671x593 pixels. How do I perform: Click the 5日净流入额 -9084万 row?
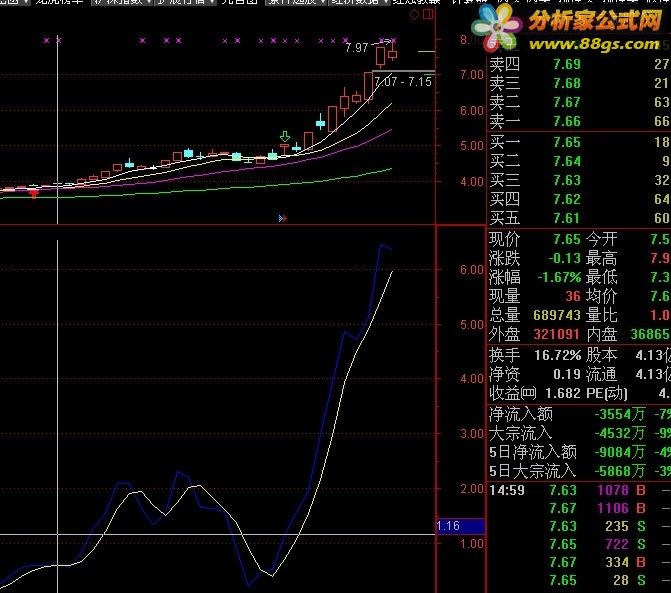[580, 452]
